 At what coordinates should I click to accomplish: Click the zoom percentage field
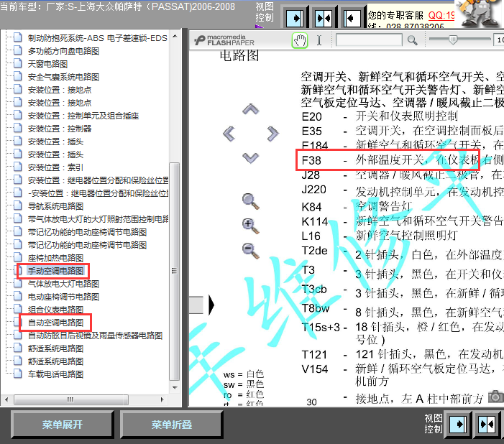(x=499, y=40)
